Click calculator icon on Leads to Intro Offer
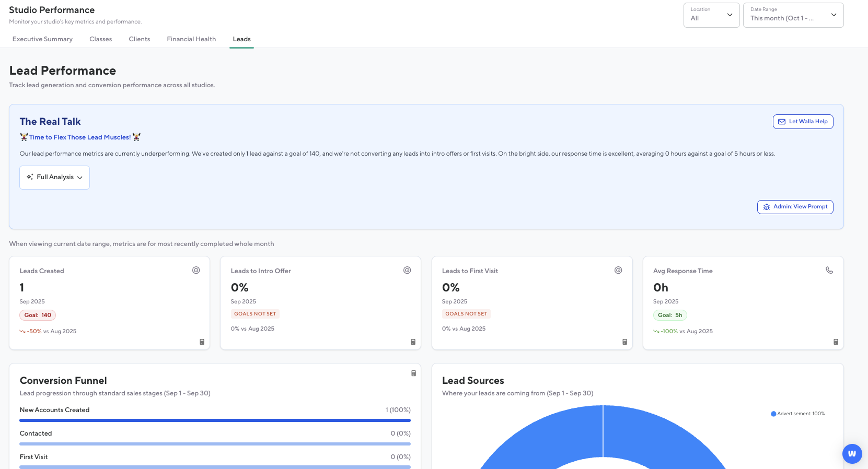 click(413, 342)
